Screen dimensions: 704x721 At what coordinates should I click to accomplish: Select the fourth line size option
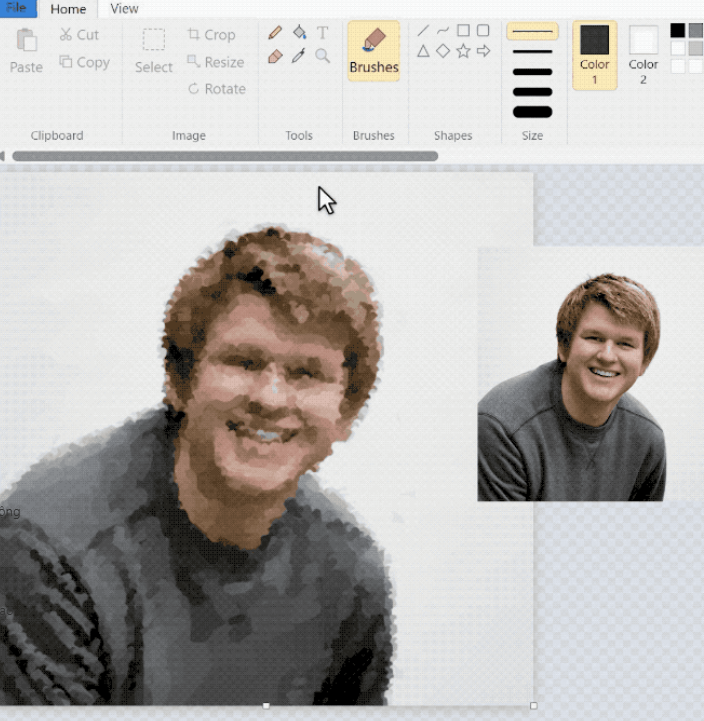pos(532,92)
